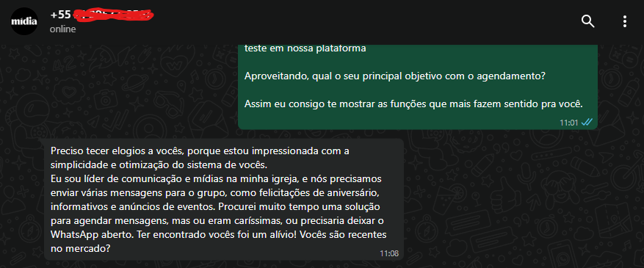Click the "Eu sou líder de comunicação" line

pyautogui.click(x=217, y=179)
